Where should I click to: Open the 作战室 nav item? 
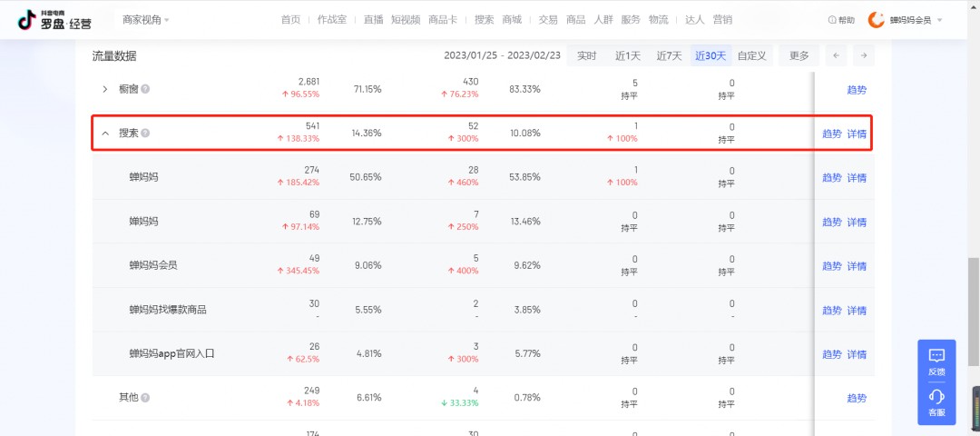pos(332,20)
